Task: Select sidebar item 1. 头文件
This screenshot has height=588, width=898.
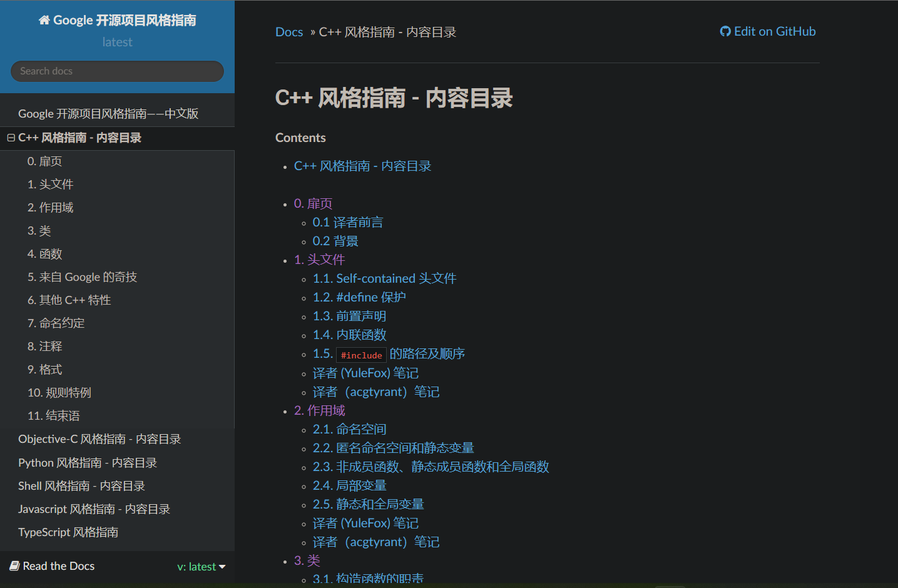Action: click(117, 185)
